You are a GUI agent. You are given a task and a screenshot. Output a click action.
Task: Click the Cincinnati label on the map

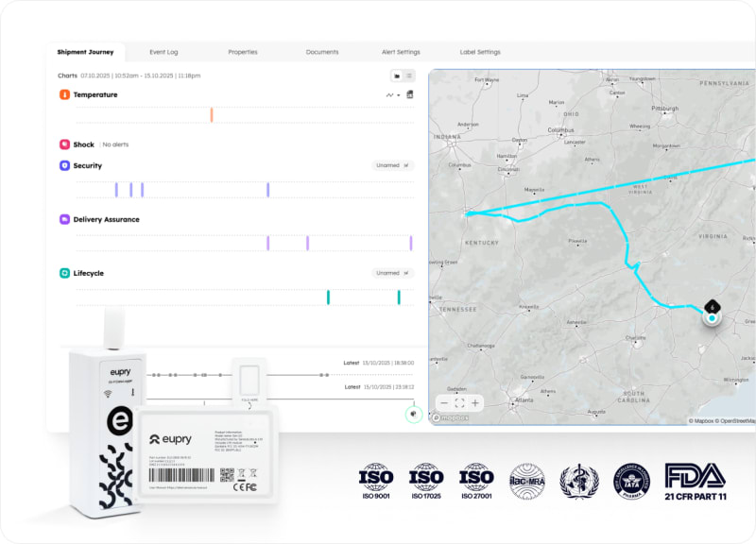coord(508,169)
